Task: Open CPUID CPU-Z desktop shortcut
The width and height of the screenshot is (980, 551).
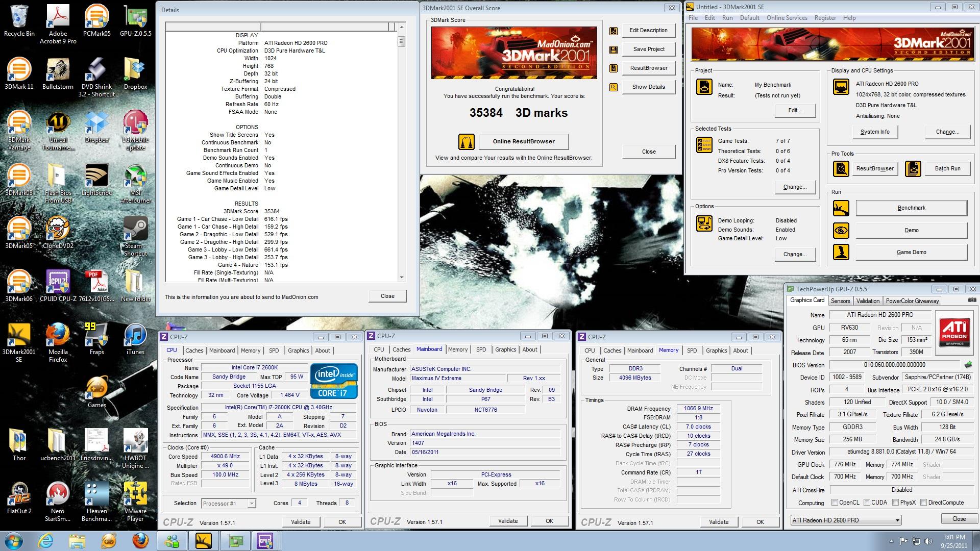Action: point(58,286)
